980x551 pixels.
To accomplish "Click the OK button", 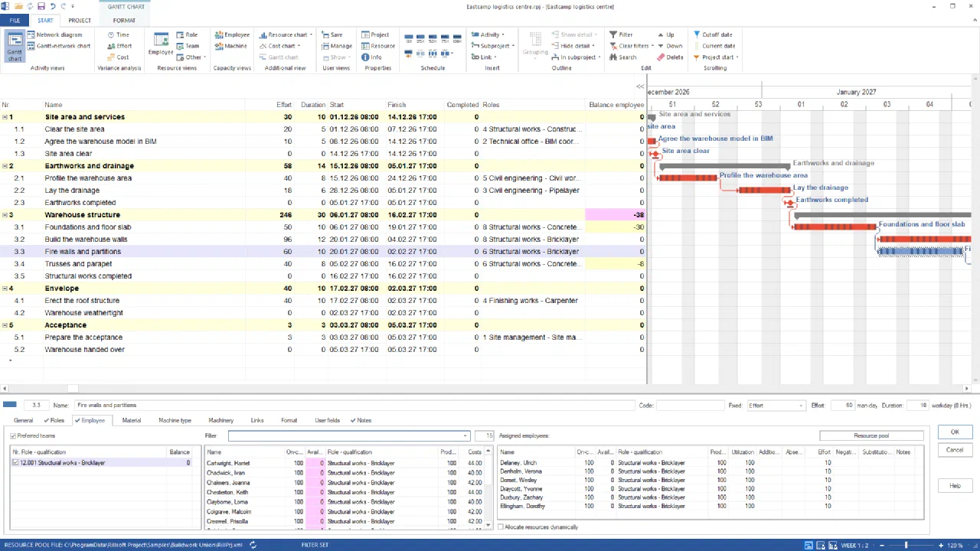I will coord(955,432).
